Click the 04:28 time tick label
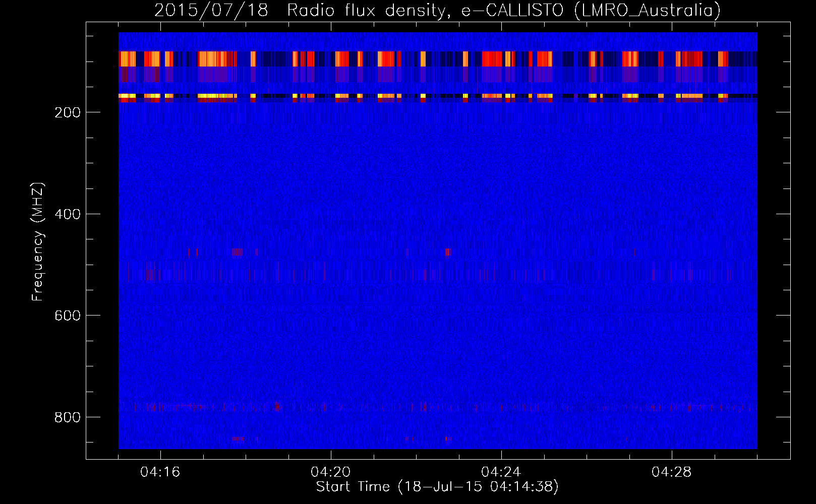 click(672, 472)
